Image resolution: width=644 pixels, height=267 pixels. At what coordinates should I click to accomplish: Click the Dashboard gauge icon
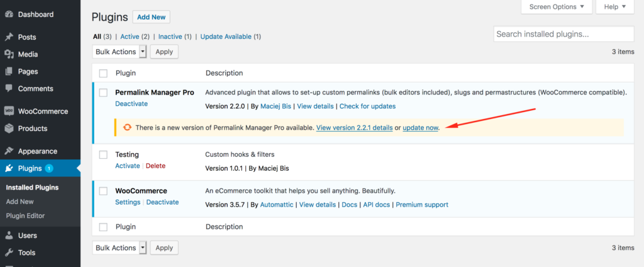click(9, 14)
